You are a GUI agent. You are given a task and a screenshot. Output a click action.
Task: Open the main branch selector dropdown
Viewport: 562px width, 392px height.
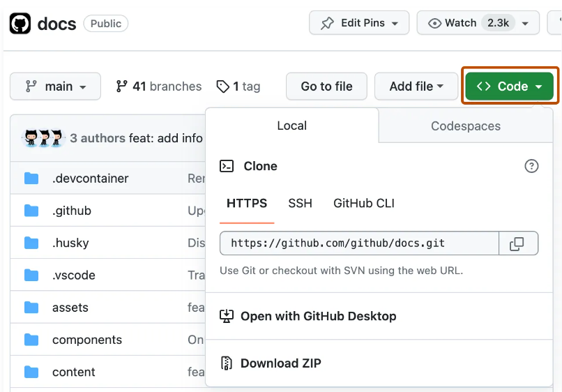pos(55,86)
